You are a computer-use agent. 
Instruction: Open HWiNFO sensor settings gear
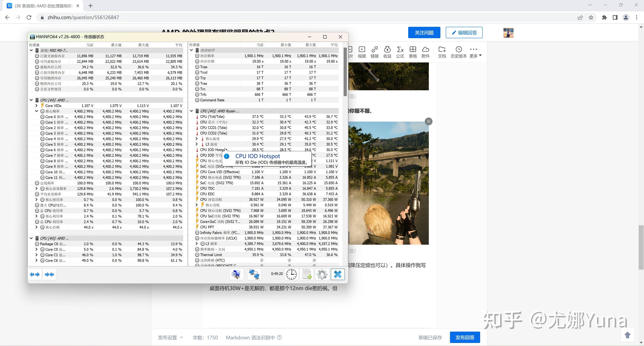[322, 274]
